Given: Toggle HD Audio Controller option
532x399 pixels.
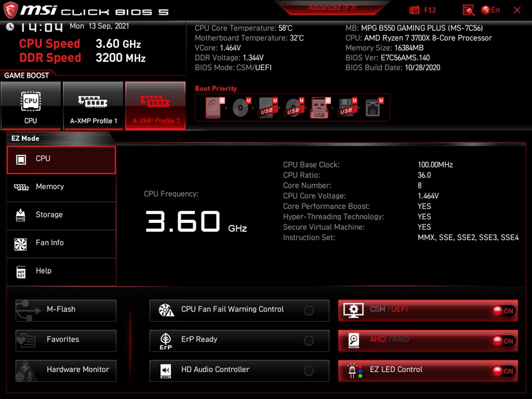Looking at the screenshot, I should point(239,371).
